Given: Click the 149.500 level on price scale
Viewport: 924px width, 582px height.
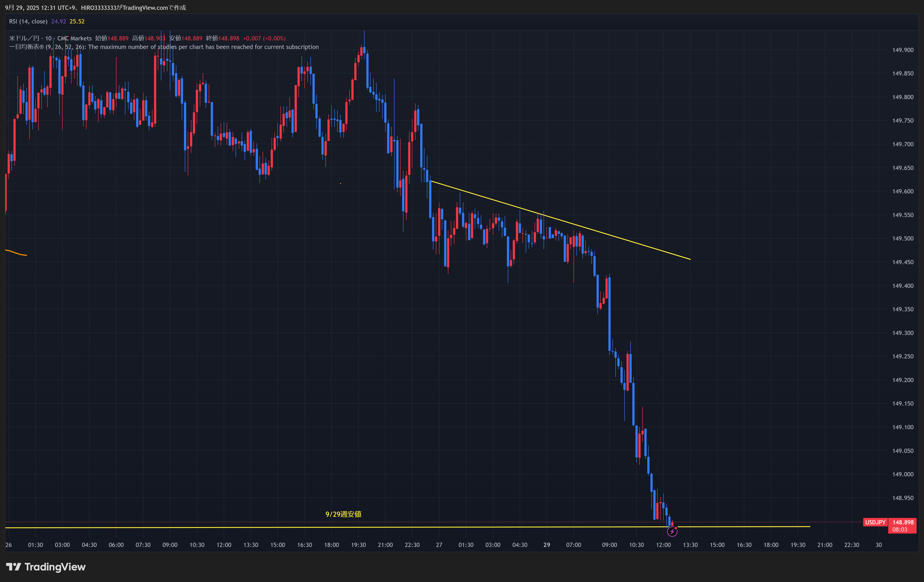Looking at the screenshot, I should tap(903, 239).
